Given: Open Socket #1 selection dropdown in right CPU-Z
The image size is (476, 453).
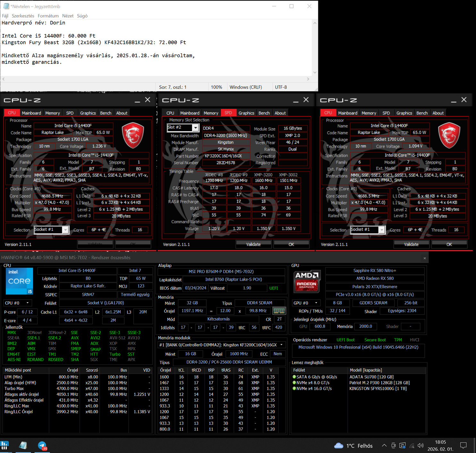Looking at the screenshot, I should (x=368, y=230).
